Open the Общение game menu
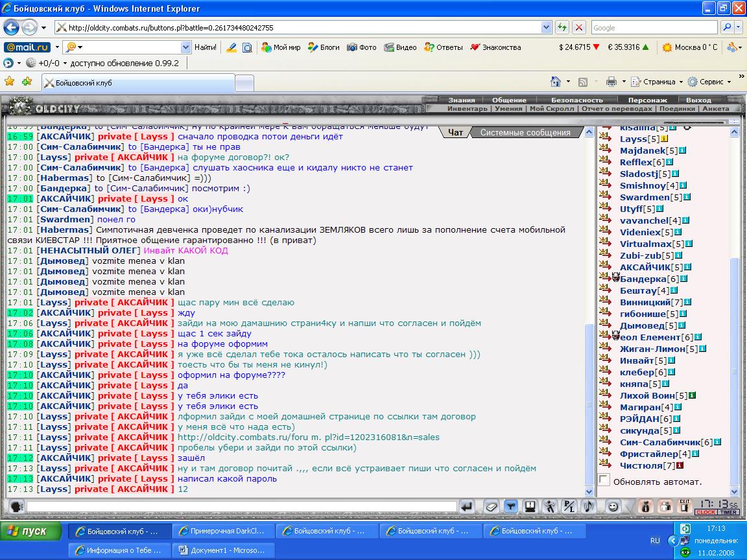747x560 pixels. coord(509,100)
